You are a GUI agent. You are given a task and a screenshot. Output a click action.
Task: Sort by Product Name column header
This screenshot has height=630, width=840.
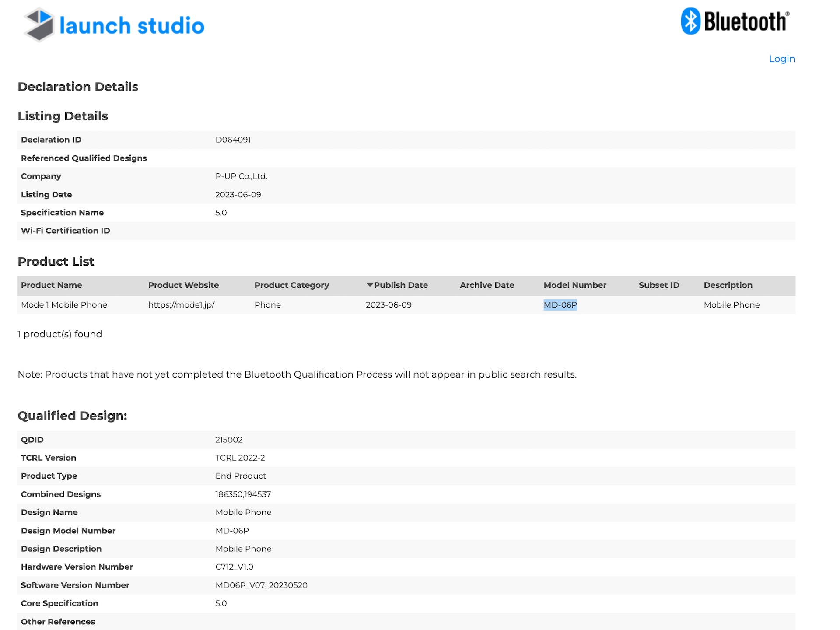(52, 285)
